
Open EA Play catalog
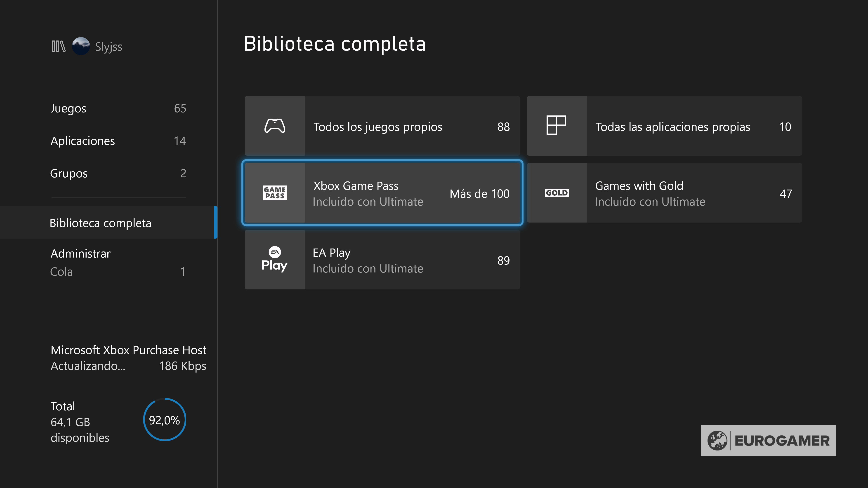point(382,260)
